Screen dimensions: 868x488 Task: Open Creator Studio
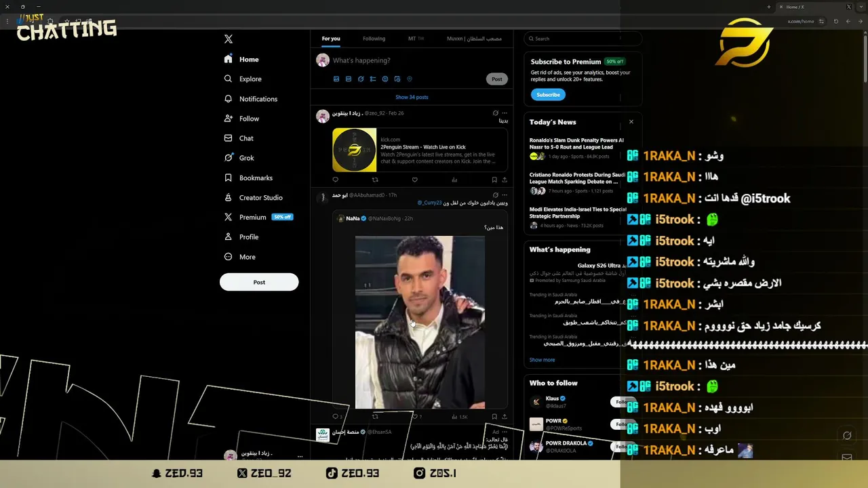pos(253,198)
